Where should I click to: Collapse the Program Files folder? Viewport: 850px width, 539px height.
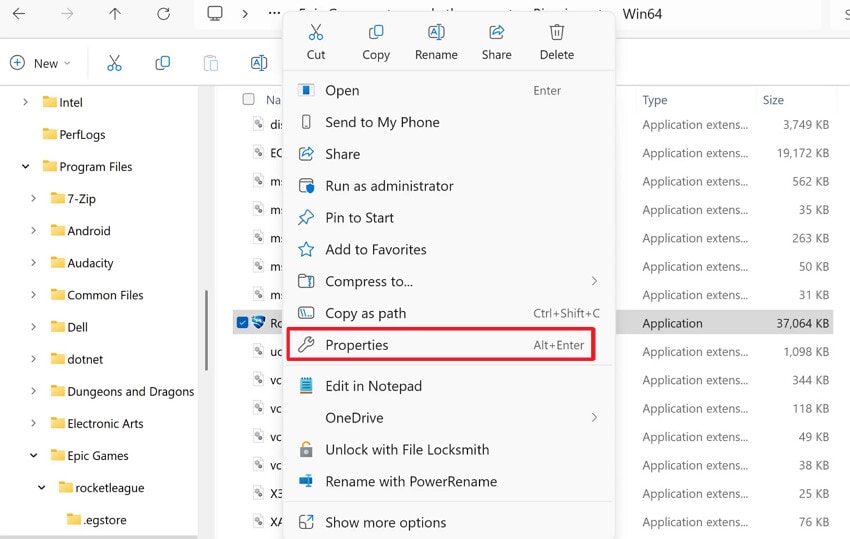tap(25, 166)
